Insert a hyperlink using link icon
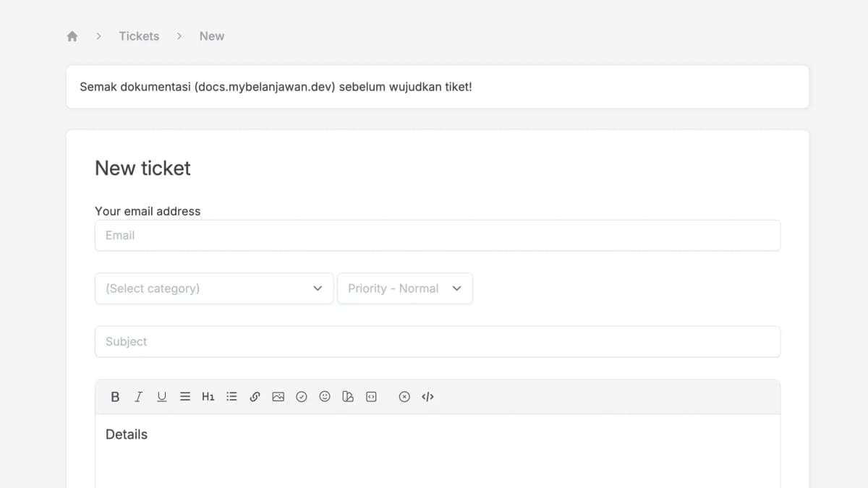 pos(255,397)
